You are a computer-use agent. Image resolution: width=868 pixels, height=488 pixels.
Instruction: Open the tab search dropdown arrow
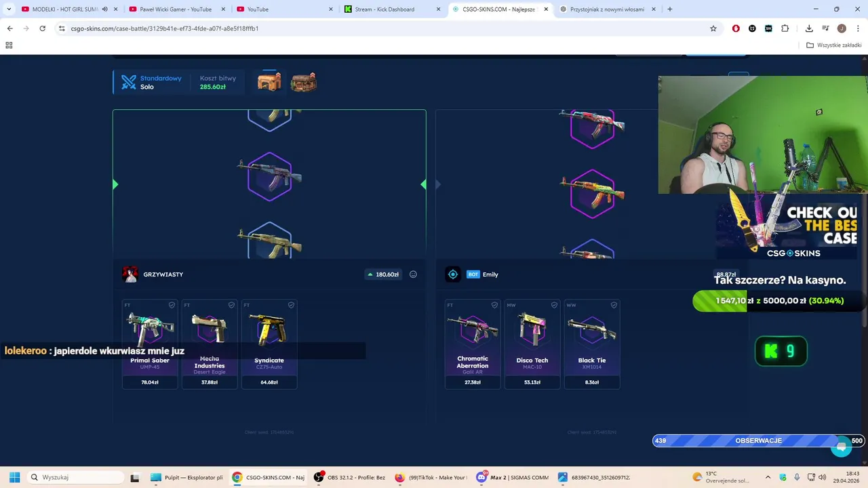click(x=9, y=9)
